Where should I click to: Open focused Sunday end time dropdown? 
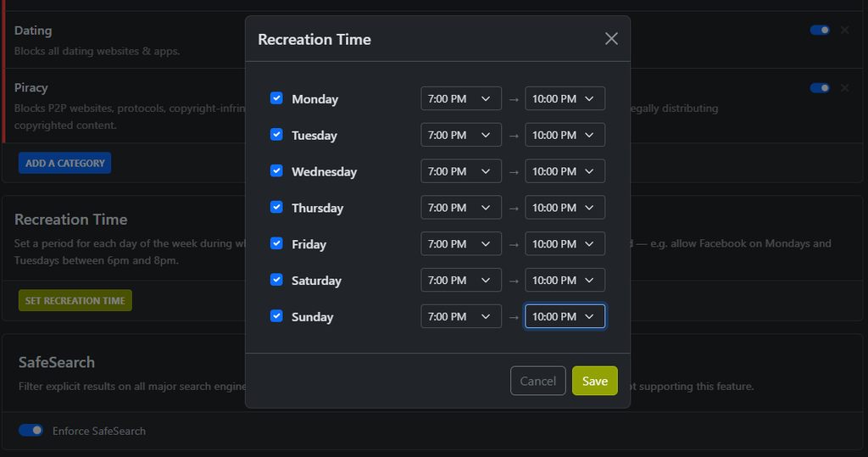(x=565, y=316)
